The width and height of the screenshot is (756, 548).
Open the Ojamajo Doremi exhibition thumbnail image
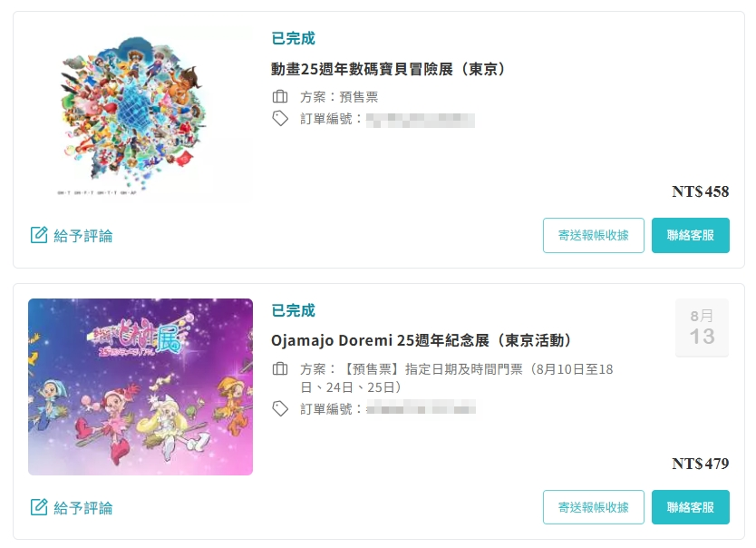click(141, 387)
